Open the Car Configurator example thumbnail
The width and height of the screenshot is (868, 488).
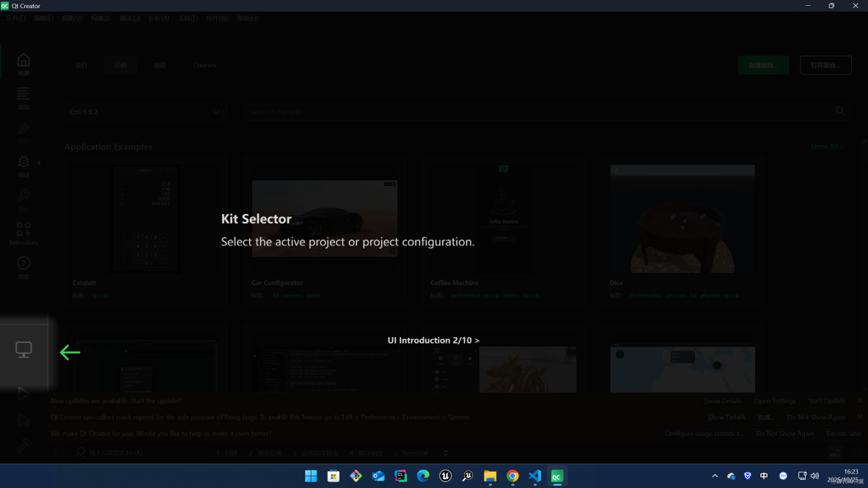tap(324, 218)
